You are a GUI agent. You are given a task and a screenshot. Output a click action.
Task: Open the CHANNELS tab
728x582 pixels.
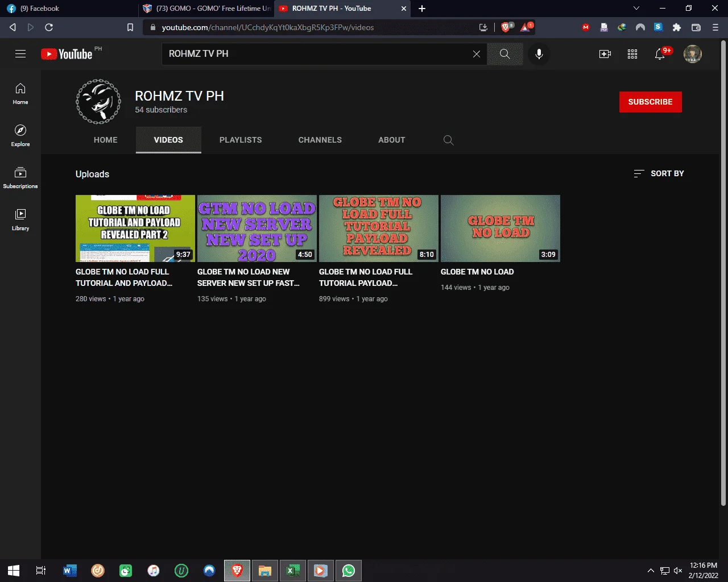320,140
